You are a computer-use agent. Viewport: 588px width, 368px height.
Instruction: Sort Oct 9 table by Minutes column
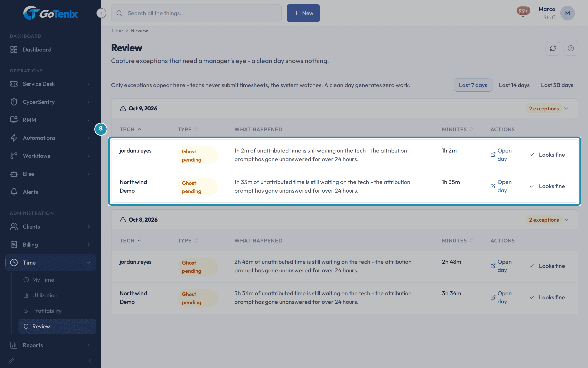tap(457, 129)
